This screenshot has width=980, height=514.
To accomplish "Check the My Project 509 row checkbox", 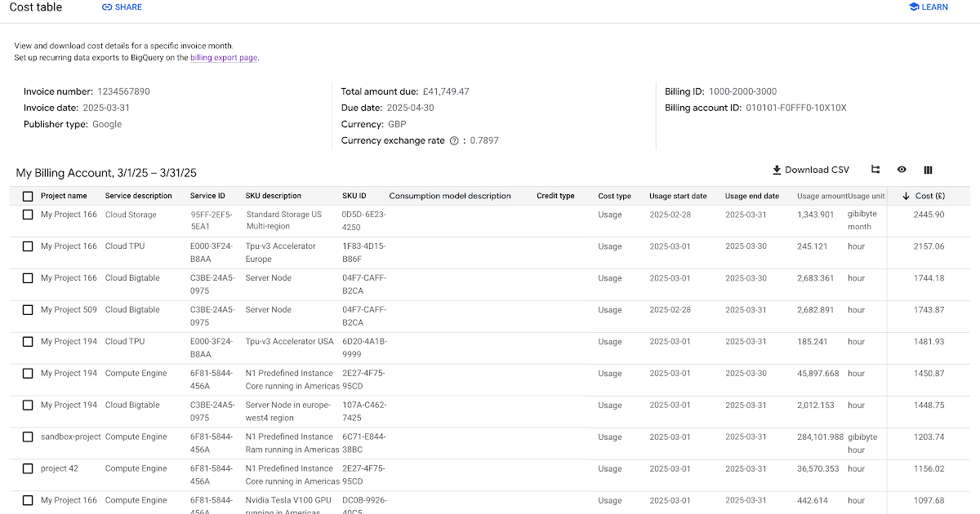I will click(28, 310).
